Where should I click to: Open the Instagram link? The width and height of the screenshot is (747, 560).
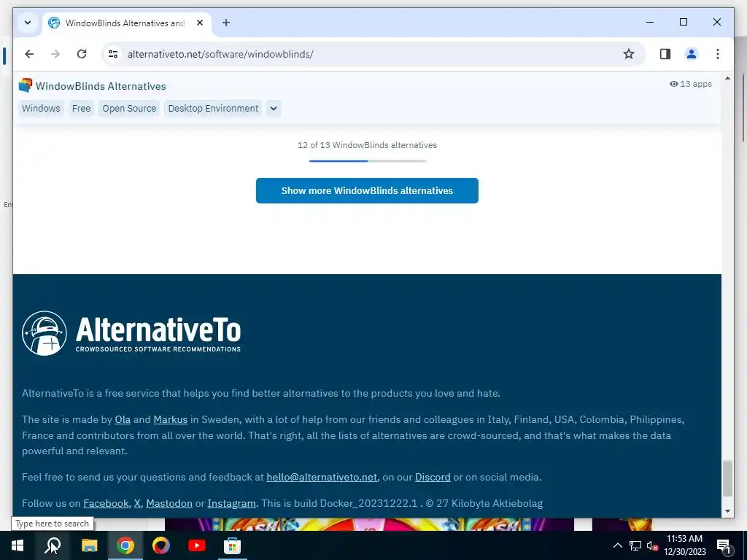(x=231, y=503)
